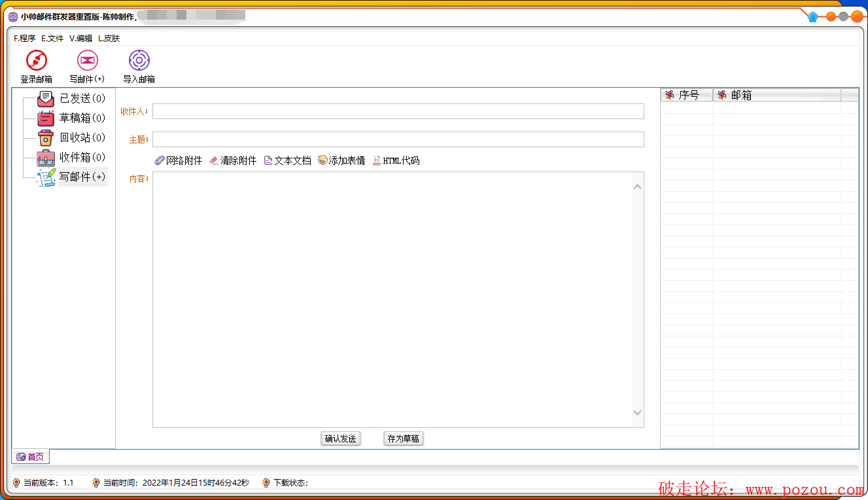Open the 已发送 sent folder
Viewport: 868px width, 500px height.
coord(81,99)
